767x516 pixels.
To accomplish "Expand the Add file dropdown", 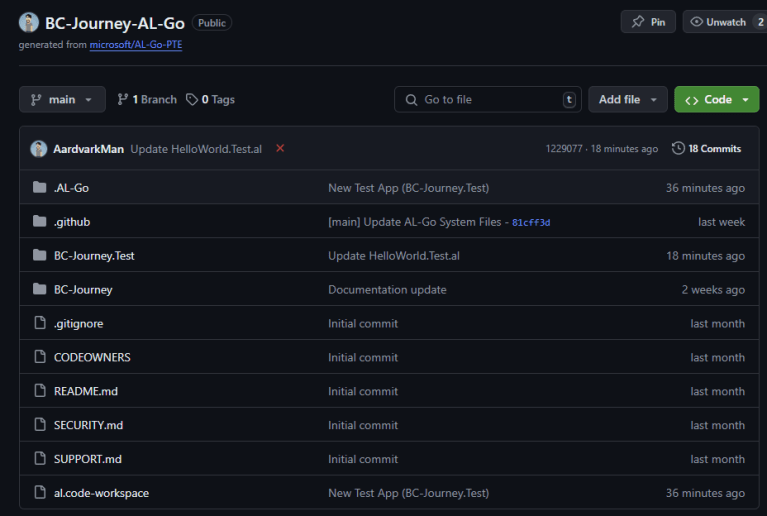I will click(x=628, y=99).
